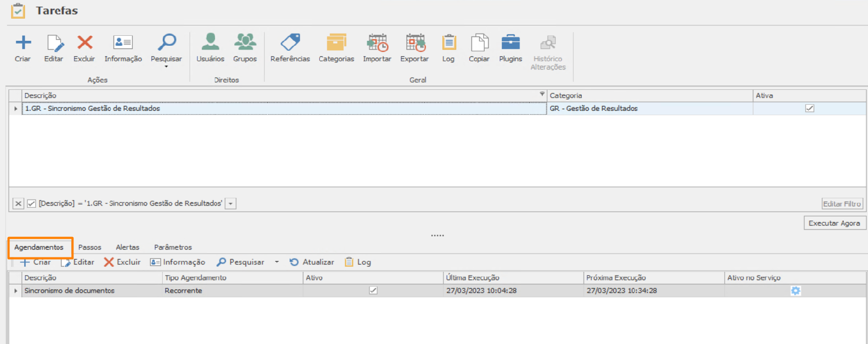Click the splitter handle dots between panels
Image resolution: width=868 pixels, height=344 pixels.
(x=437, y=235)
